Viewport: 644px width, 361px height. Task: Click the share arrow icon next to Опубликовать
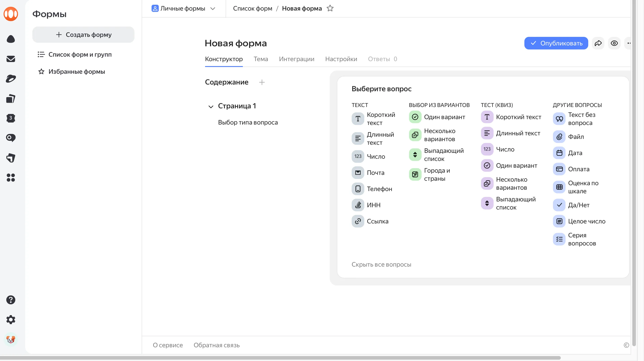point(598,43)
